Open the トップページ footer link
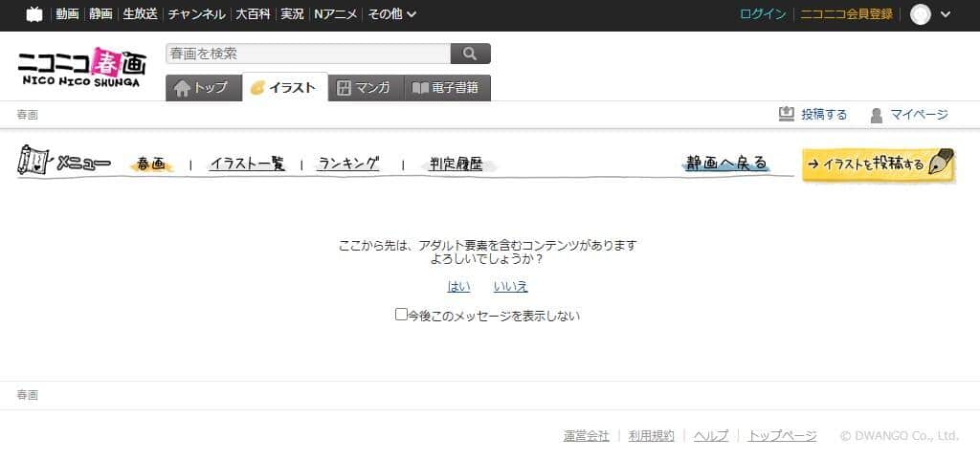This screenshot has height=460, width=980. click(783, 436)
